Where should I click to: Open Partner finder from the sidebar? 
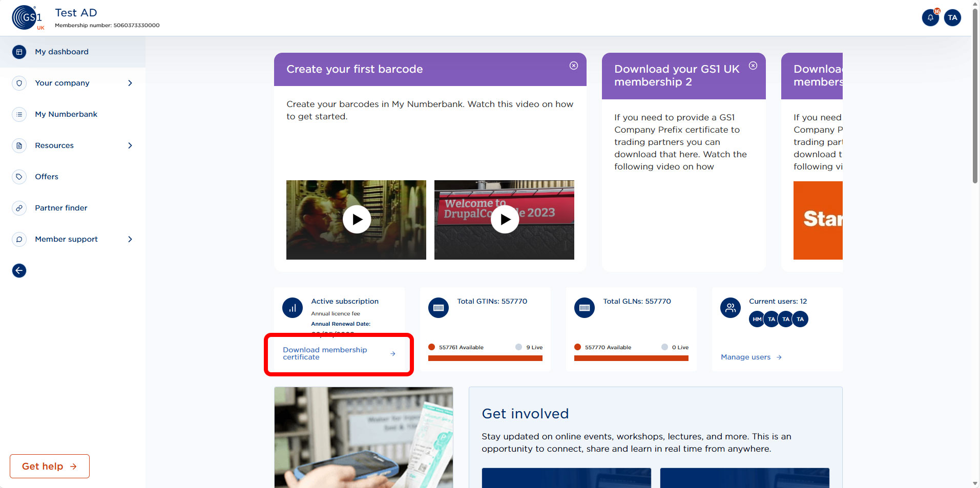tap(19, 208)
